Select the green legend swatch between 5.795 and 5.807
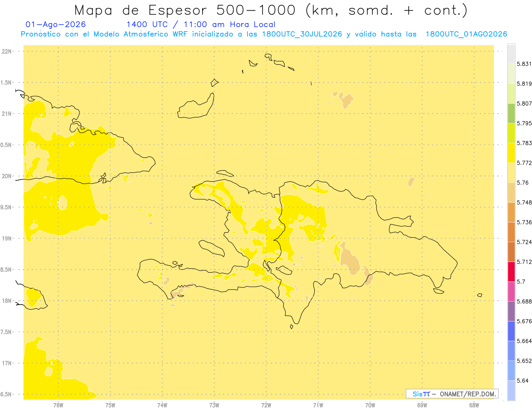The image size is (532, 411). 511,113
